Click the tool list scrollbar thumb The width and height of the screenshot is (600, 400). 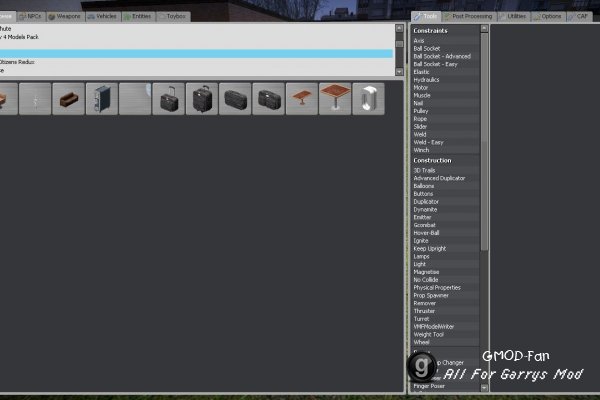tap(484, 142)
